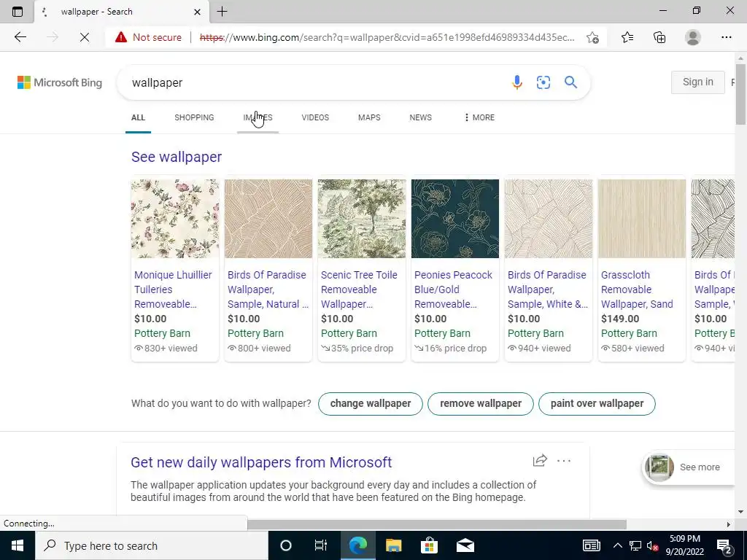
Task: Open Grasscloth Removable Wallpaper, Sand thumbnail
Action: click(x=642, y=219)
